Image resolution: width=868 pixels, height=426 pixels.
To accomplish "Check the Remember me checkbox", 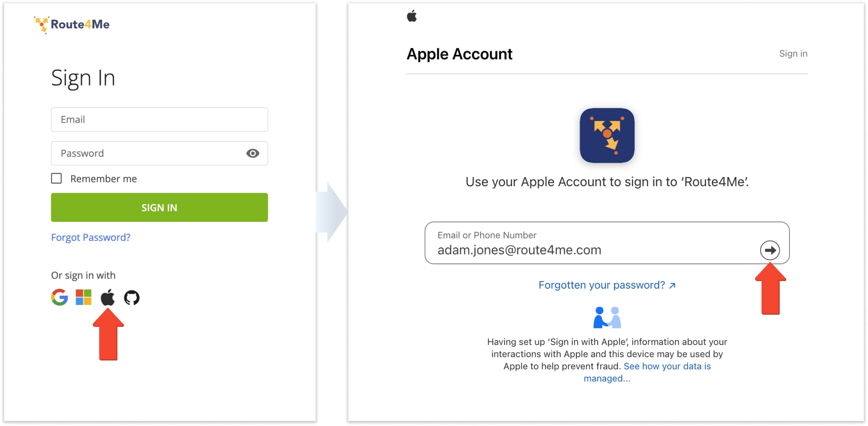I will [57, 179].
